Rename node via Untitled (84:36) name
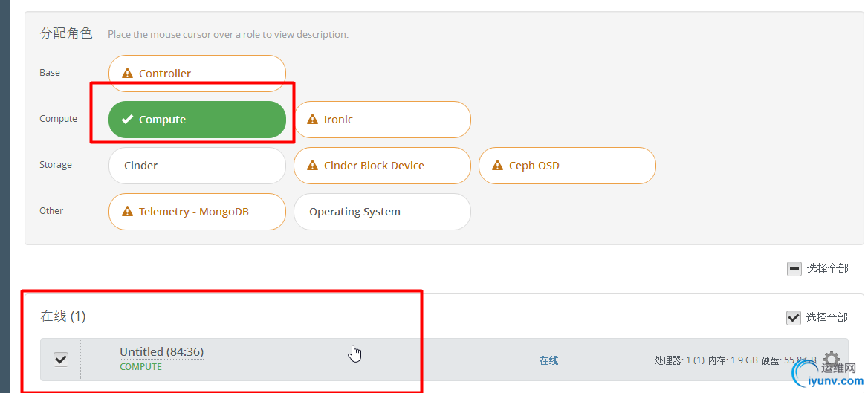868x393 pixels. pos(162,351)
